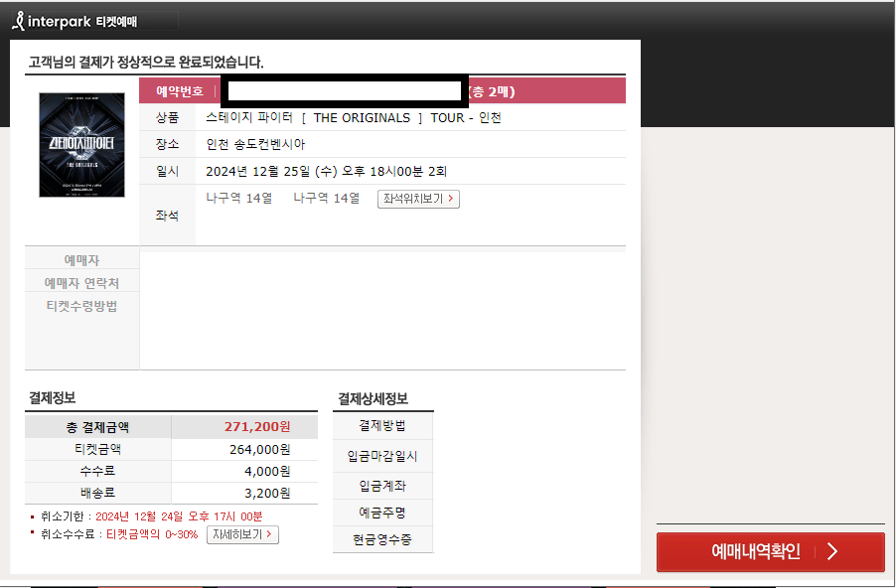Click the total amount 271,200원
Screen dimensions: 896x588
[257, 427]
